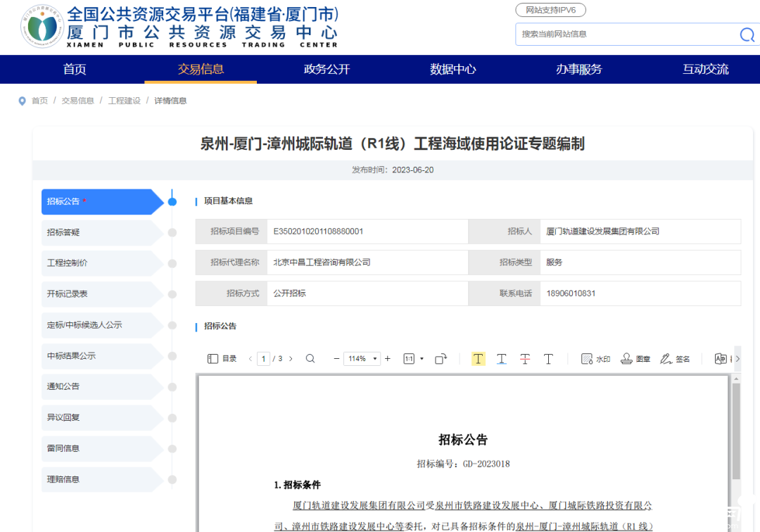Go to 工程建设 via the breadcrumb
The width and height of the screenshot is (760, 532).
click(124, 101)
